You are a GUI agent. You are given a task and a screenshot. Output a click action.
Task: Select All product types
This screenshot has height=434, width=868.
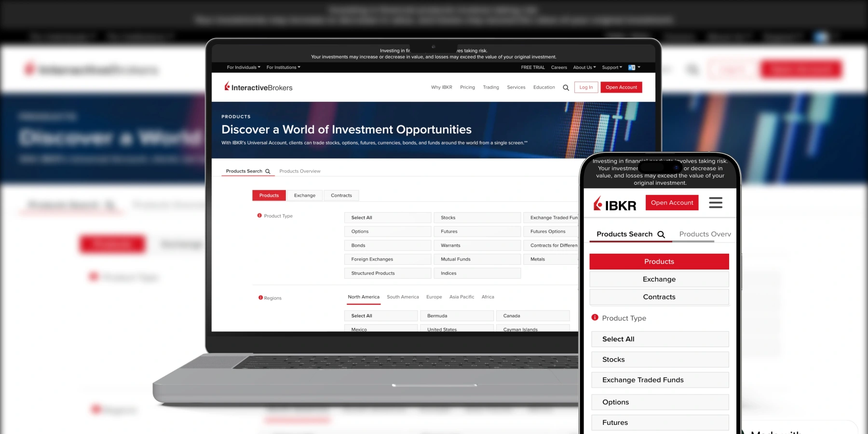tap(387, 217)
